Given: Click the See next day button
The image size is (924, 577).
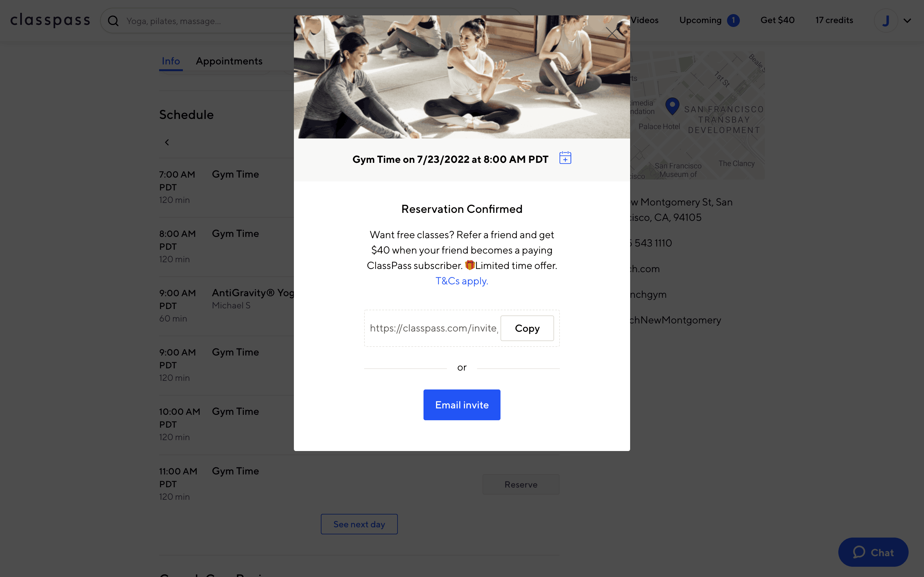Looking at the screenshot, I should (359, 524).
